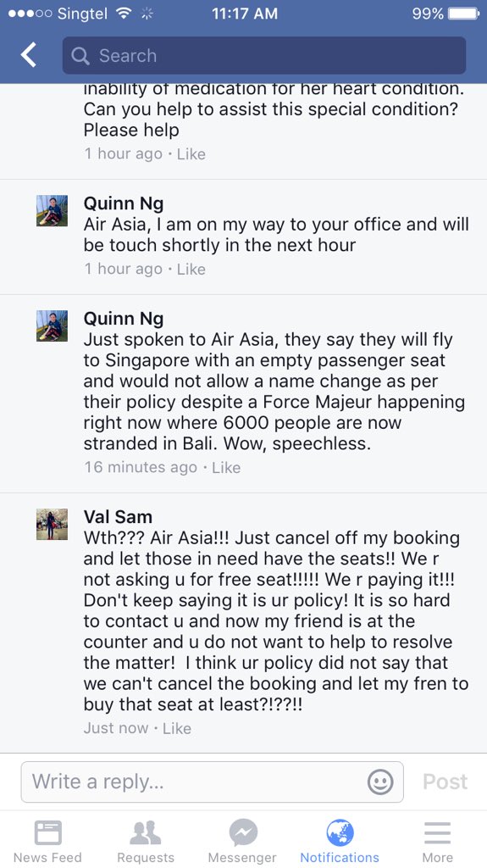Like Quinn Ng's on my way comment

[191, 269]
